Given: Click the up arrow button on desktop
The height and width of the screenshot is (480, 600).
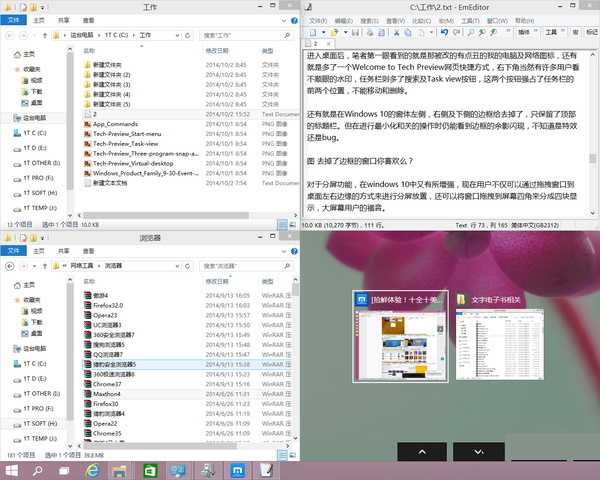Looking at the screenshot, I should click(x=422, y=452).
